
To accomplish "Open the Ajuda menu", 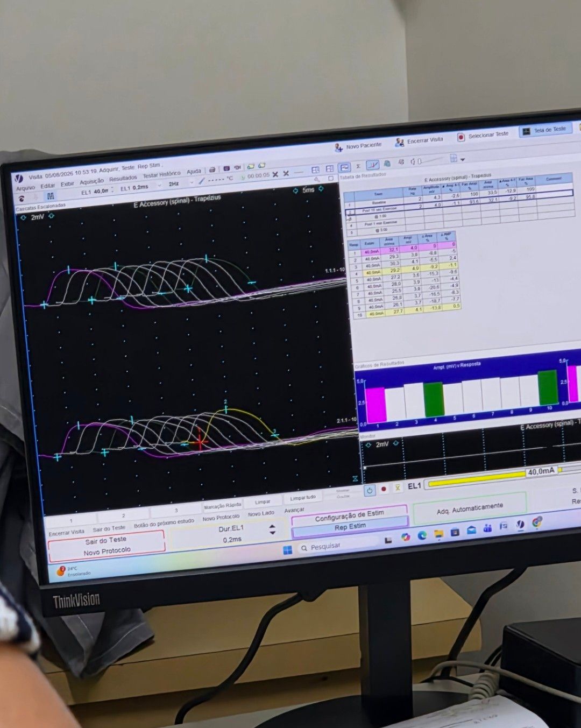I will (x=194, y=172).
